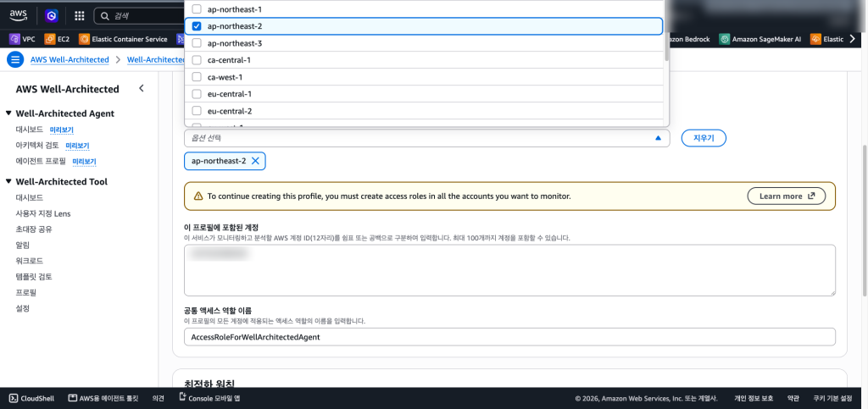Remove the ap-northeast-2 region token
868x409 pixels.
pyautogui.click(x=255, y=161)
